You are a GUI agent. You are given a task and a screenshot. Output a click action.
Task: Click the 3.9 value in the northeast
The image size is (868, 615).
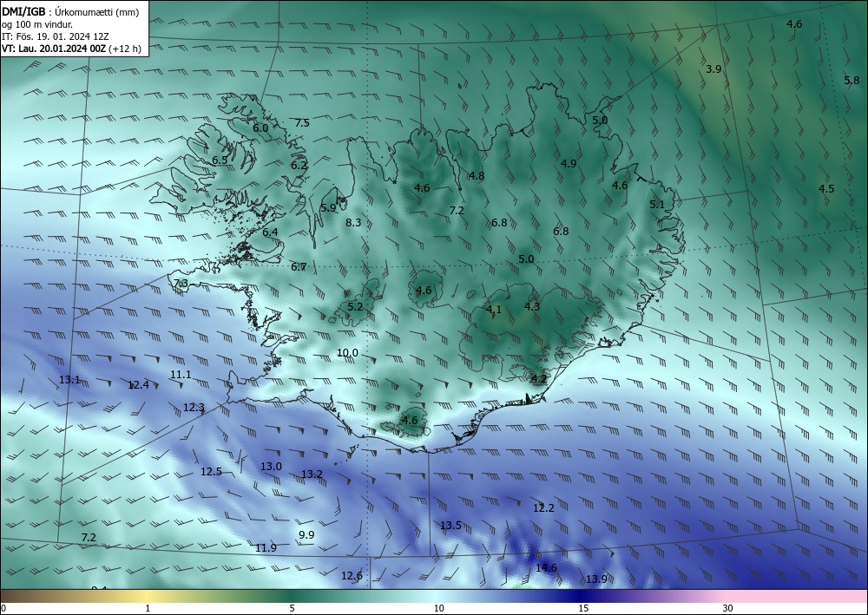[713, 69]
